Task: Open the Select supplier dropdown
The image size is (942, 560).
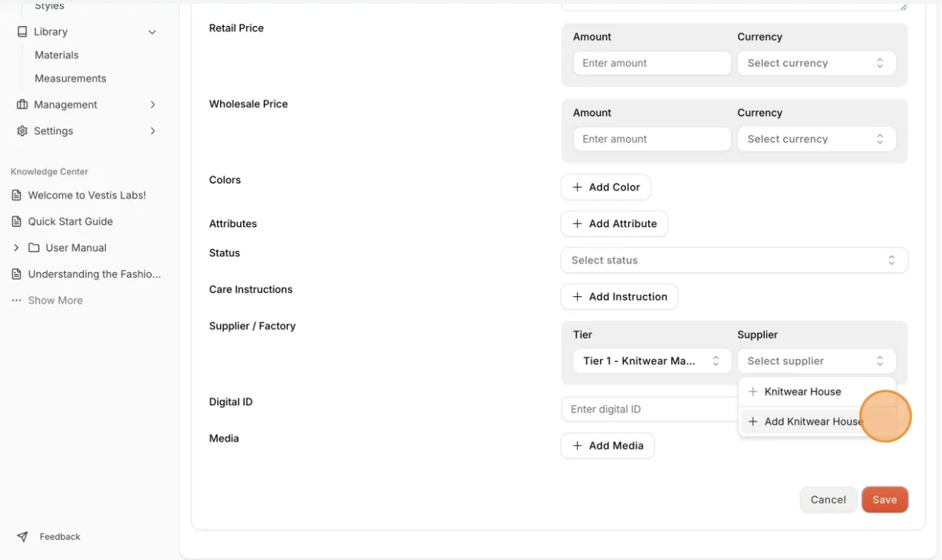Action: 816,361
